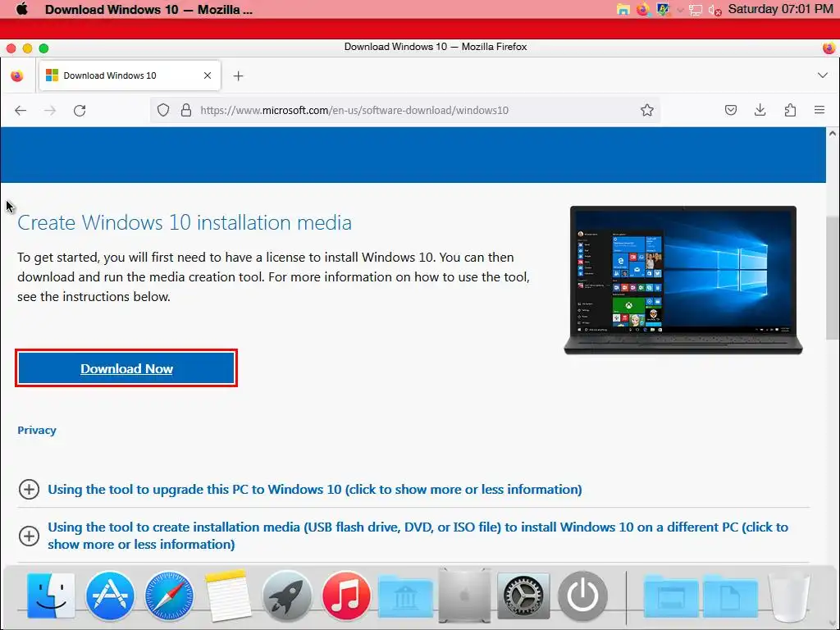Click the Firefox icon in top bar
The image size is (840, 630).
point(643,10)
